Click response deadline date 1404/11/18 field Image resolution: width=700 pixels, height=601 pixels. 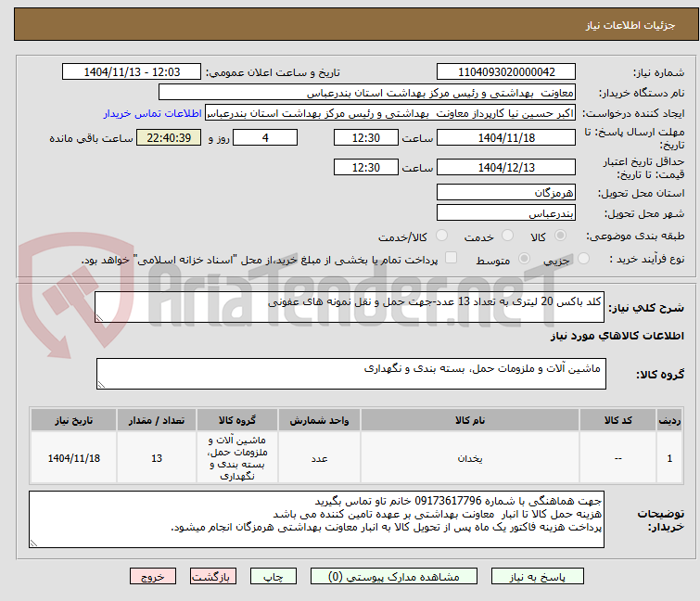click(506, 137)
